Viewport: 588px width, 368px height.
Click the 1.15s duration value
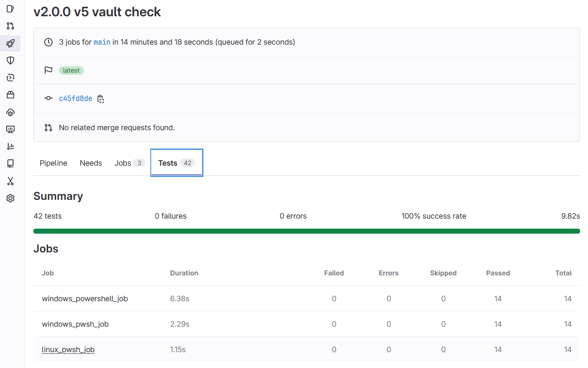(x=178, y=350)
